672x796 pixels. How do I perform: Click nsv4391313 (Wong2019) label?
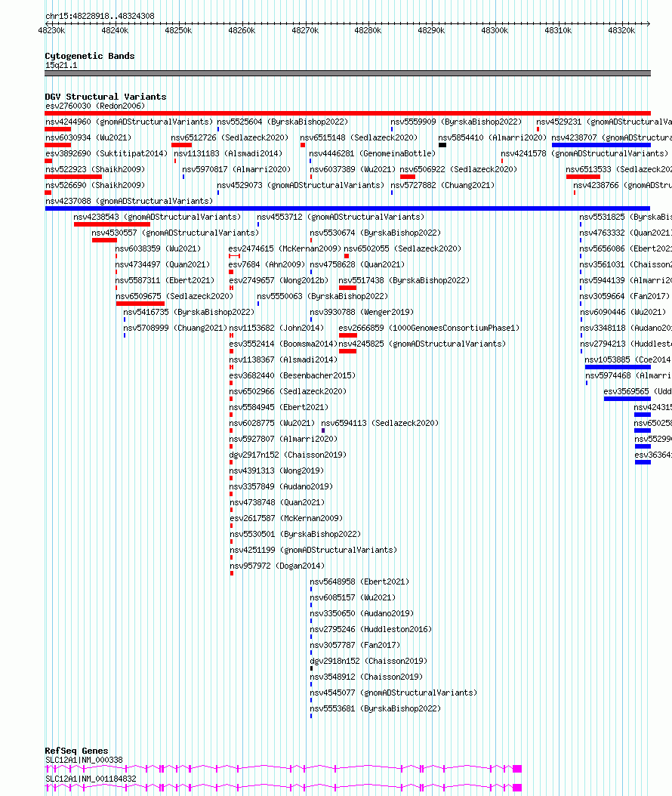click(276, 471)
